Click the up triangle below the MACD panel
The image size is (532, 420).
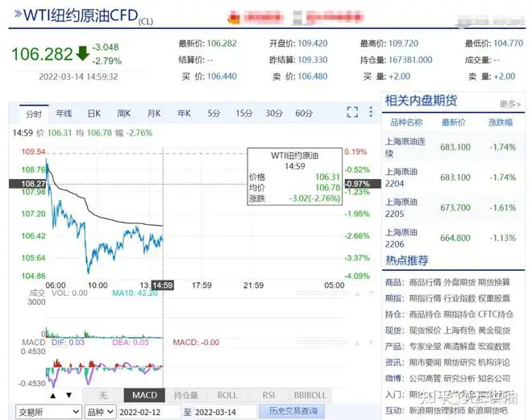pos(52,395)
